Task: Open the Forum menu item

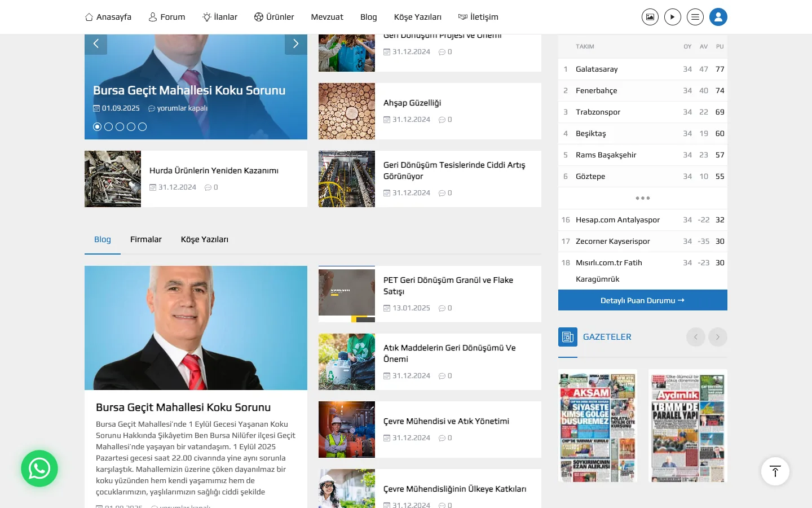Action: pyautogui.click(x=167, y=17)
